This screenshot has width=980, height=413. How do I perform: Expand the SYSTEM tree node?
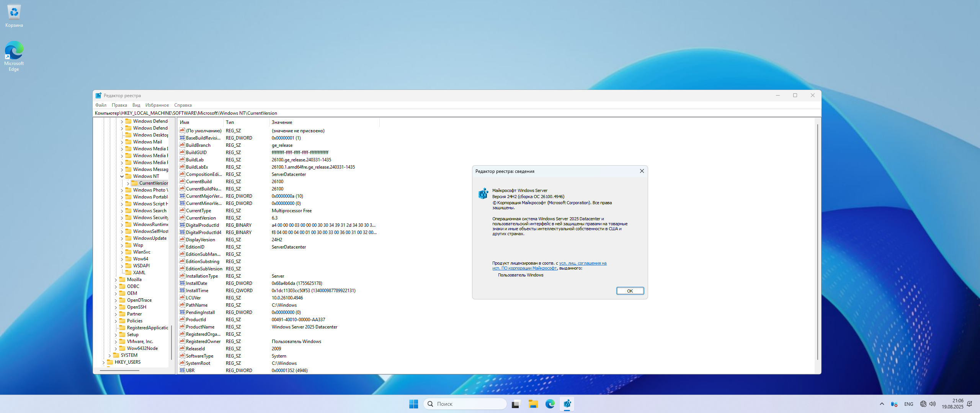[x=110, y=355]
